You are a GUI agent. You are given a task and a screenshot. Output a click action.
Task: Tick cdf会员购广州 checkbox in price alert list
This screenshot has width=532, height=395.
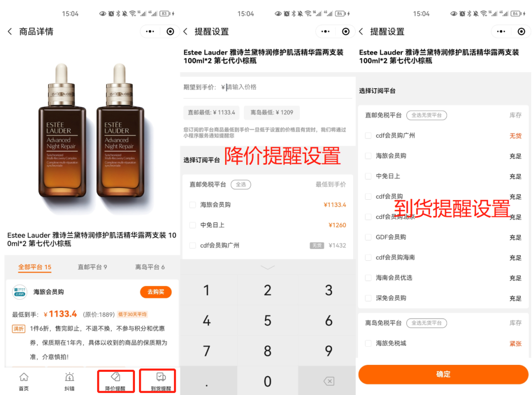point(193,246)
